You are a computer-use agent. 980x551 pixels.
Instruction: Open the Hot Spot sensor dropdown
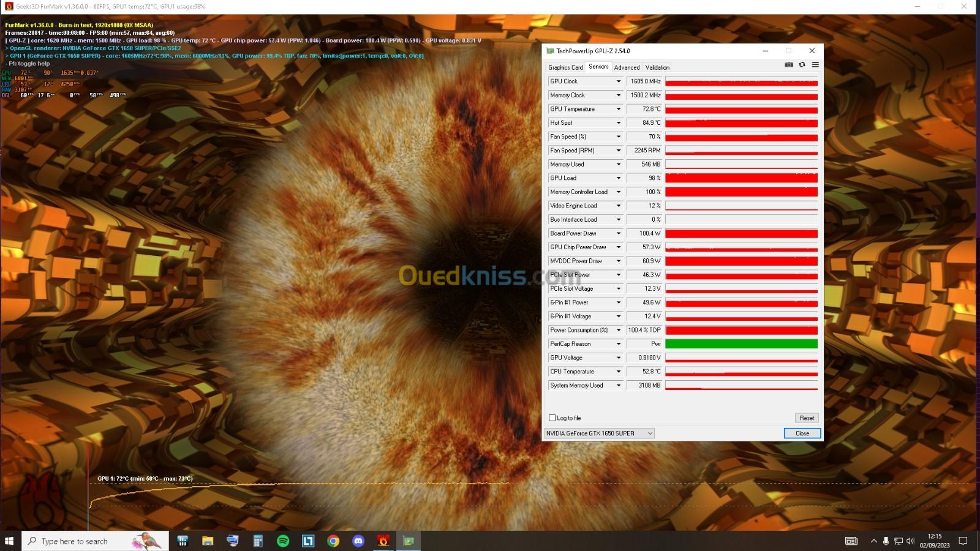(619, 123)
